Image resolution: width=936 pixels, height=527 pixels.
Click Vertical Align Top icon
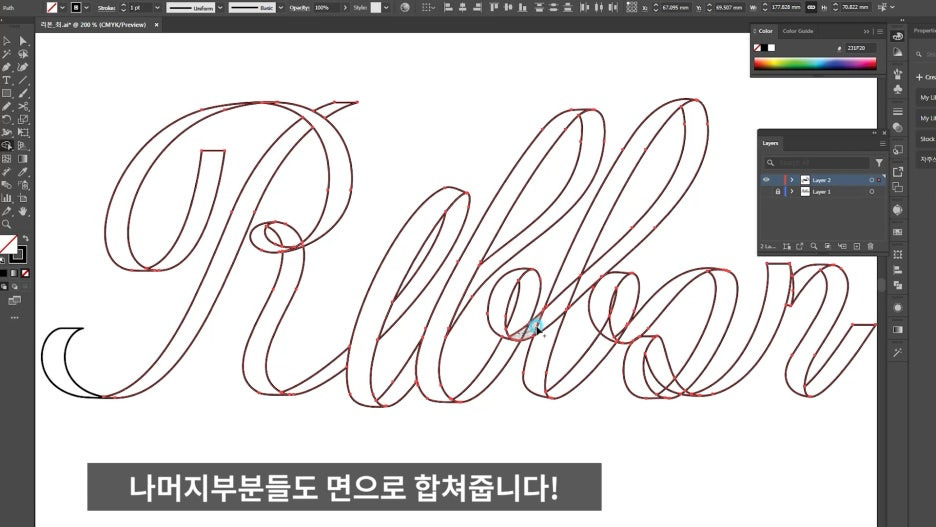click(494, 8)
